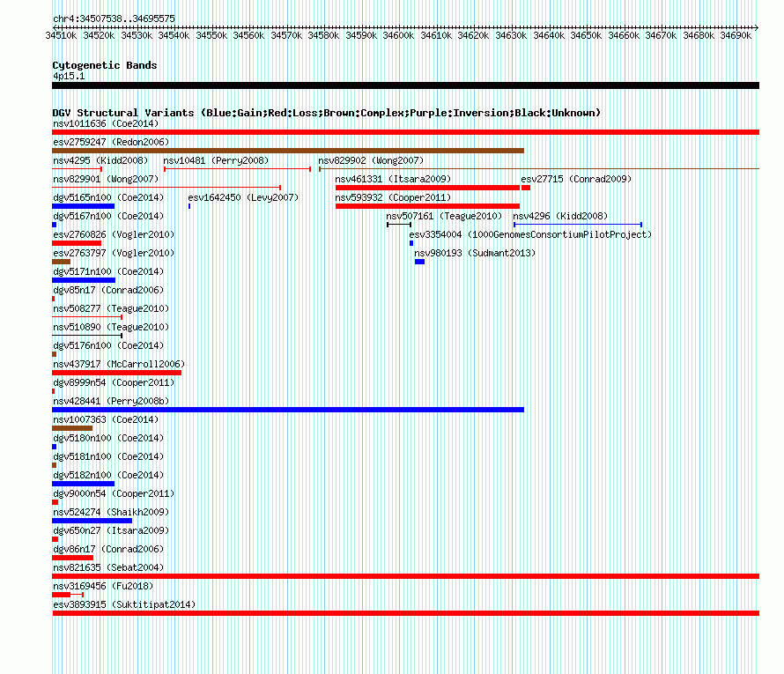Open variant nsv10481 (Perry2008) label
Viewport: 784px width, 674px height.
[x=216, y=160]
